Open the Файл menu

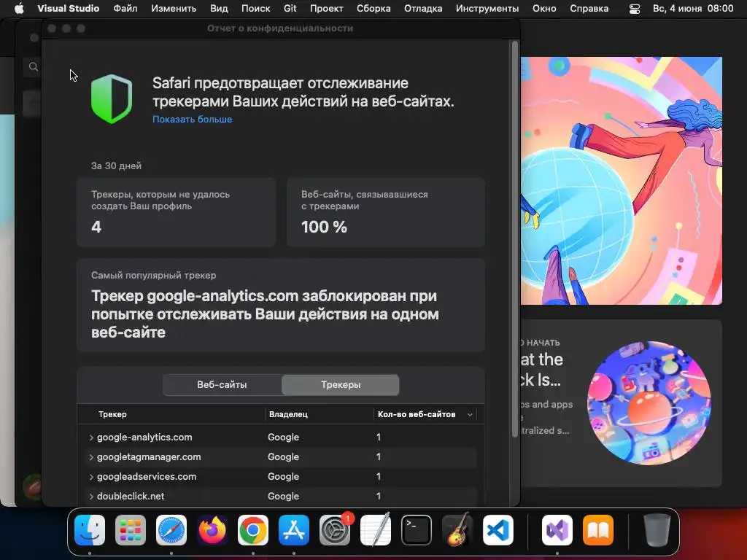pyautogui.click(x=125, y=9)
